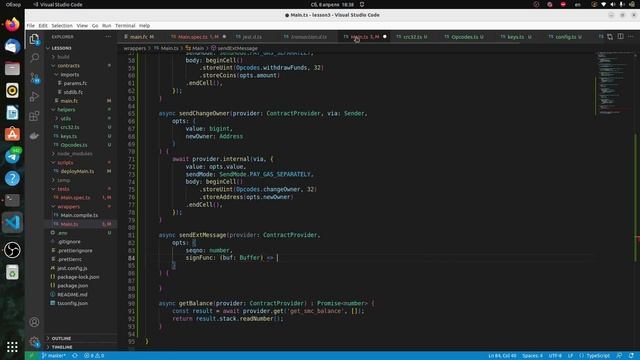Open the Terminal from the dock

[12, 200]
